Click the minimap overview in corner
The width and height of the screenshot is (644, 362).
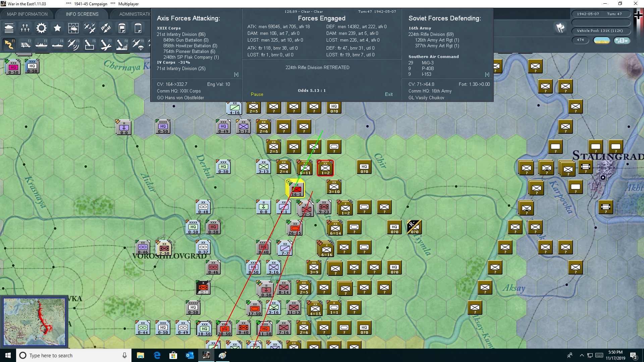pos(34,322)
